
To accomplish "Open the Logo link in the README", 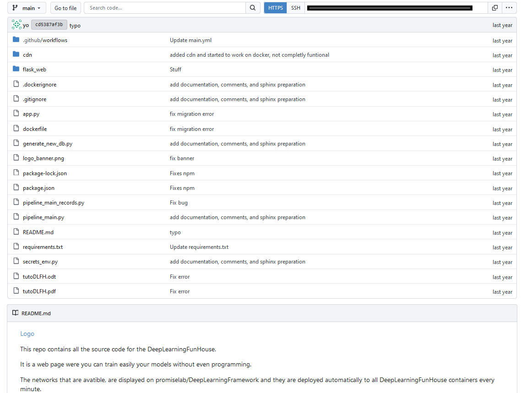I will click(x=27, y=334).
